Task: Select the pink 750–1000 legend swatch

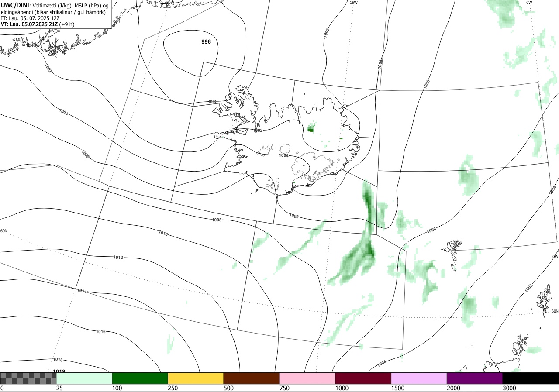Action: [x=307, y=378]
